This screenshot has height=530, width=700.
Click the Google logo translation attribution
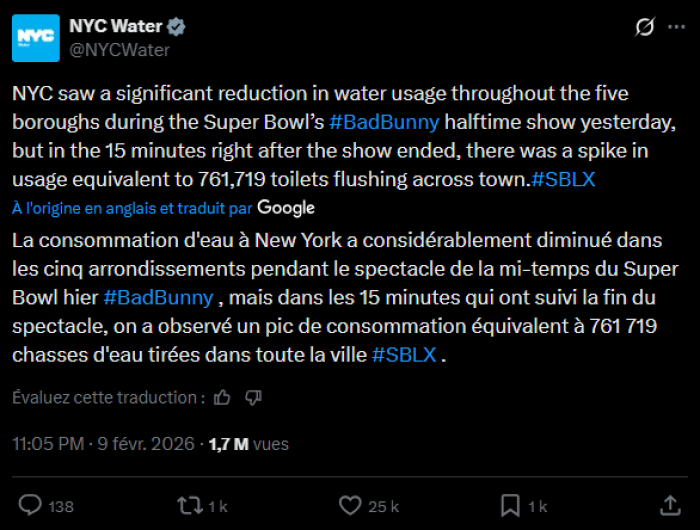tap(286, 208)
